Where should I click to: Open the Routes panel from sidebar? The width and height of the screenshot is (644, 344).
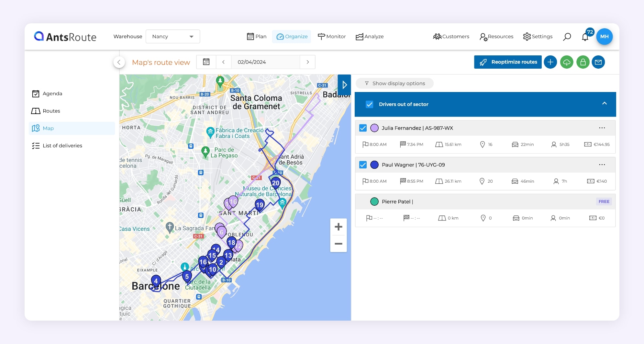pyautogui.click(x=51, y=111)
